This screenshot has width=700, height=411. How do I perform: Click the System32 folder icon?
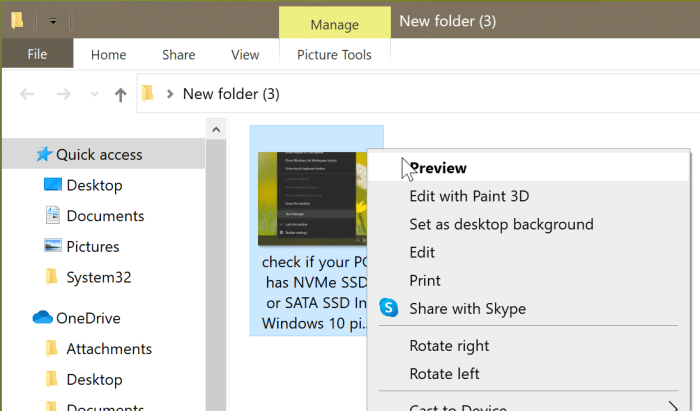(x=52, y=276)
